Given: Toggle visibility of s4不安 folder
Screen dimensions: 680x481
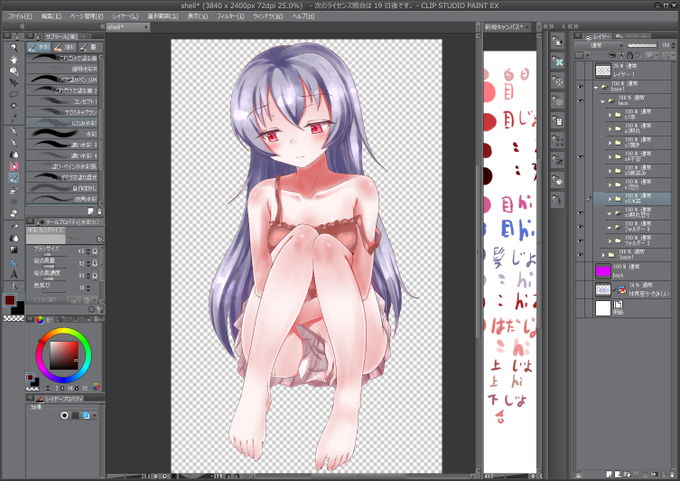Looking at the screenshot, I should point(580,157).
